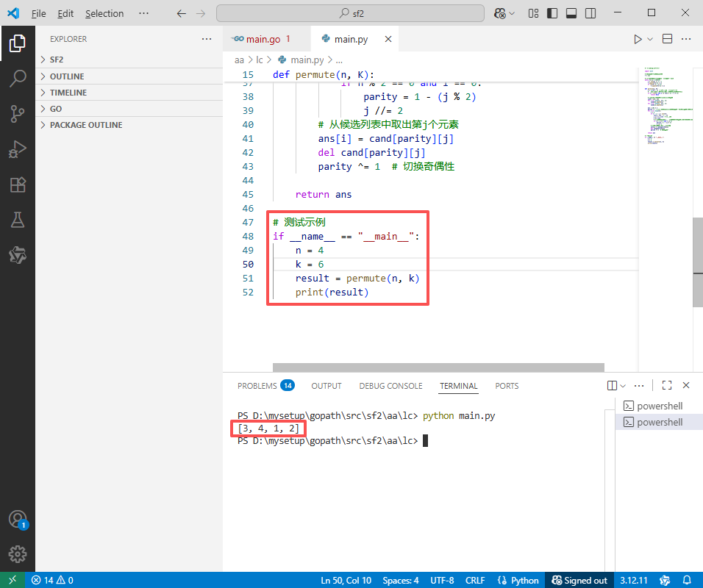Click Ln 50, Col 10 status item
The image size is (703, 588).
346,581
